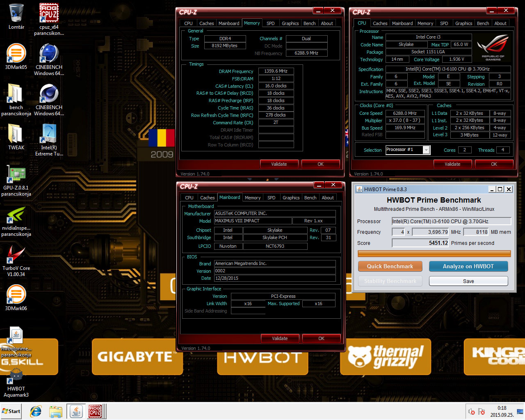Screen dimensions: 525x420
Task: Launch the GPU-Z.0.8.1 shortcut
Action: (x=16, y=174)
